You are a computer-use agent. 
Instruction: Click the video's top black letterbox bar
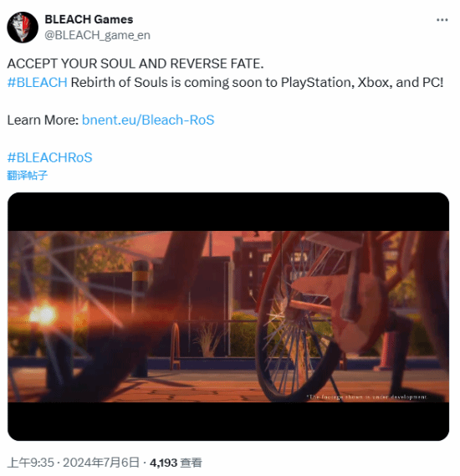pyautogui.click(x=228, y=212)
